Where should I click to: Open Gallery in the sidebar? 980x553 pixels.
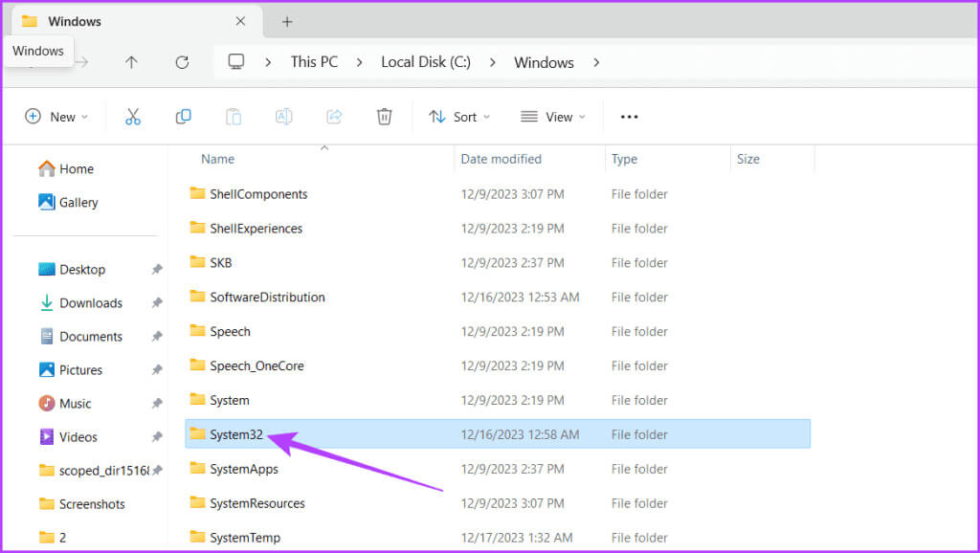click(x=68, y=203)
